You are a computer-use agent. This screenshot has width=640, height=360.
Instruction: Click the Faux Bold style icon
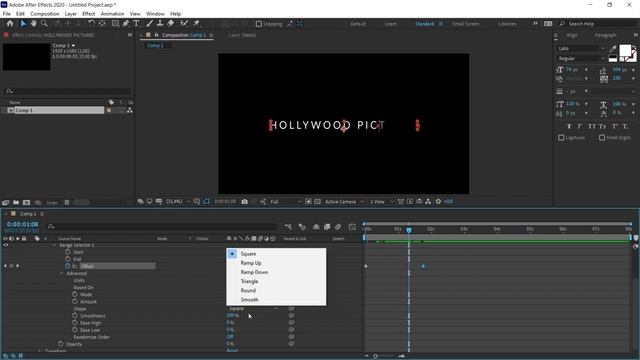[569, 127]
